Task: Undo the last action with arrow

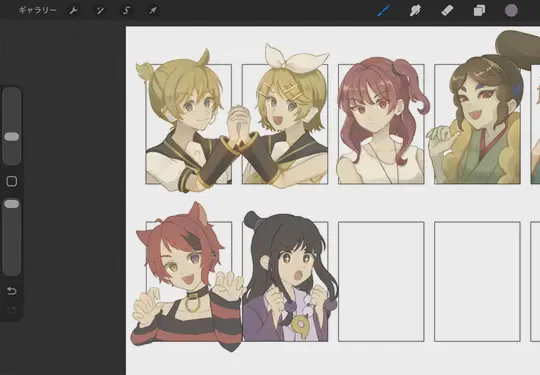Action: pyautogui.click(x=12, y=291)
